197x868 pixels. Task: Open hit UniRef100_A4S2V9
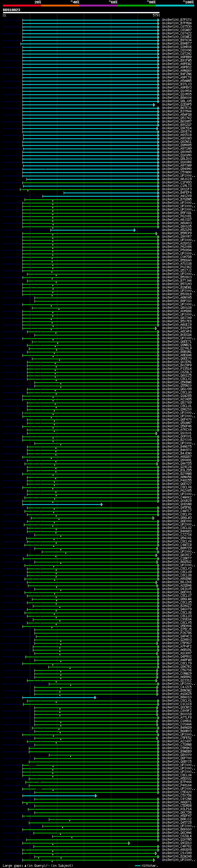pos(177,196)
